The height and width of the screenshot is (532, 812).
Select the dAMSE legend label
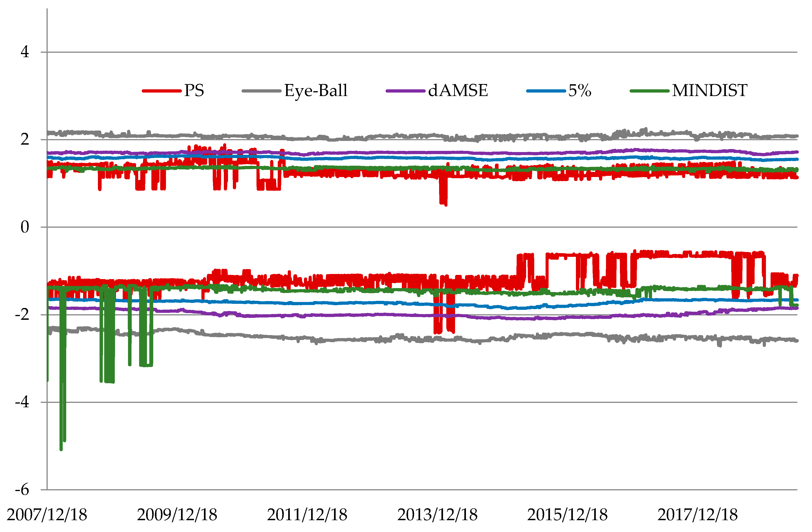458,91
